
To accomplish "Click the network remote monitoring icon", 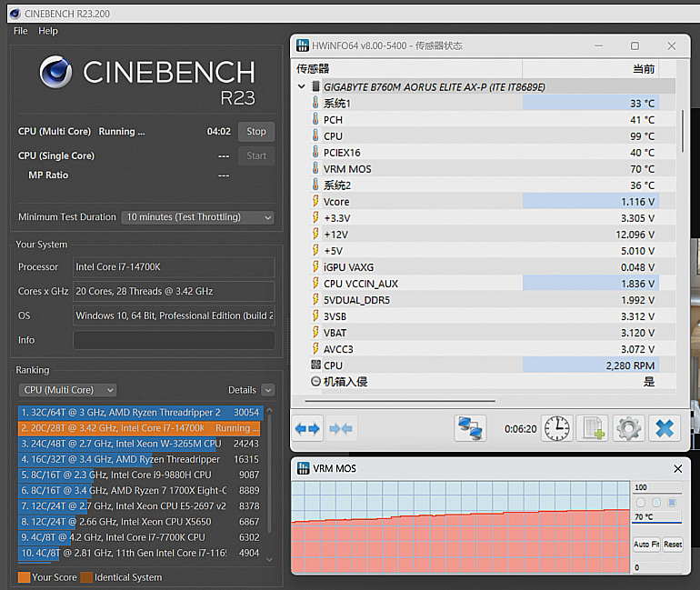I will coord(470,428).
